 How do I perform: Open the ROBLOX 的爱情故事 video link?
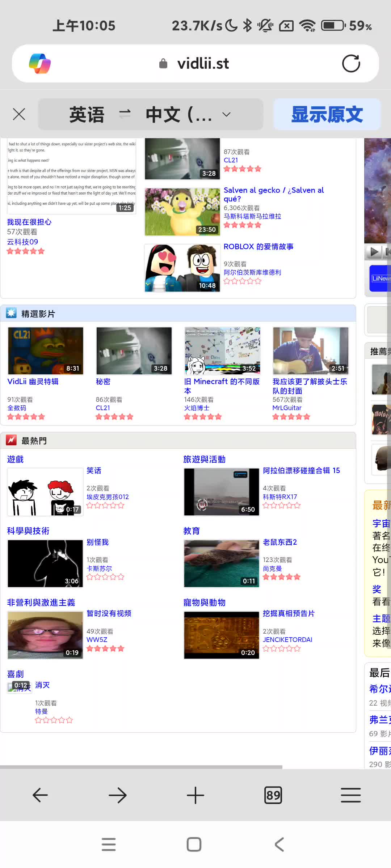click(258, 247)
